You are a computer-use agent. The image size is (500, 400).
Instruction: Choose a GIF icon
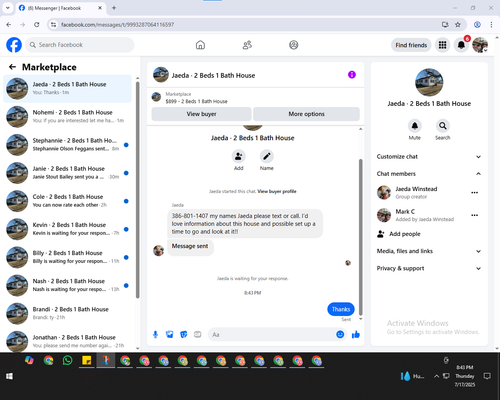(198, 334)
